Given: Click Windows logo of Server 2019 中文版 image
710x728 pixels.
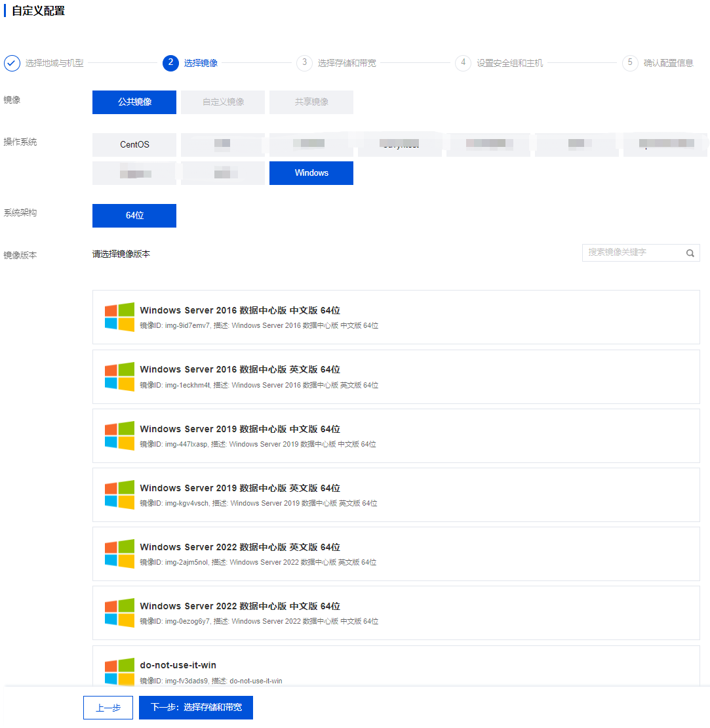Looking at the screenshot, I should (120, 435).
